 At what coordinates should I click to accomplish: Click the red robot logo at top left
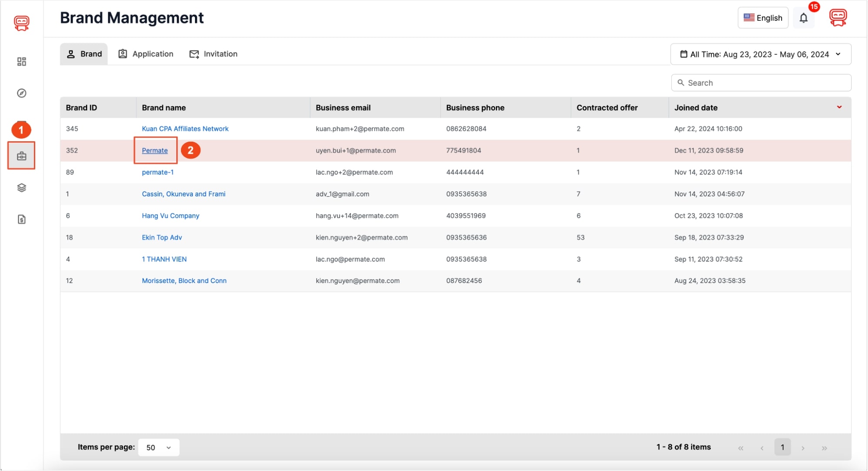tap(22, 23)
